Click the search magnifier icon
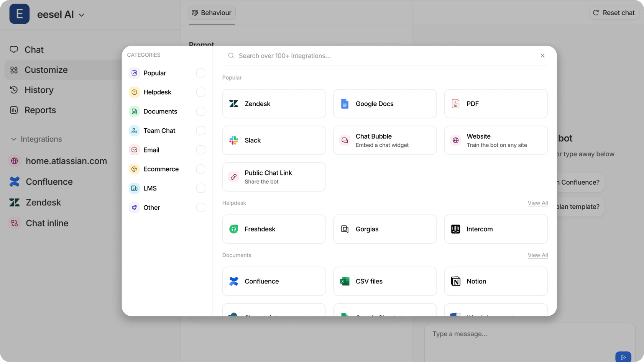644x362 pixels. click(x=231, y=56)
